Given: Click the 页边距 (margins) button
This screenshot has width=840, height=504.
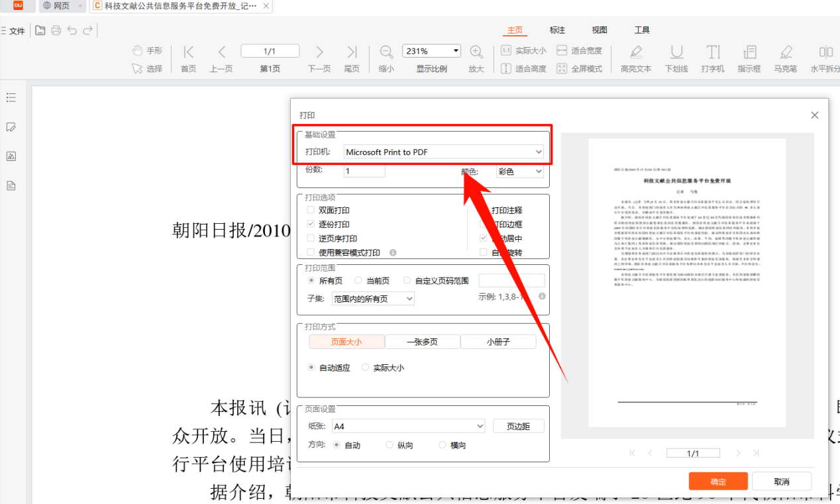Looking at the screenshot, I should 518,427.
